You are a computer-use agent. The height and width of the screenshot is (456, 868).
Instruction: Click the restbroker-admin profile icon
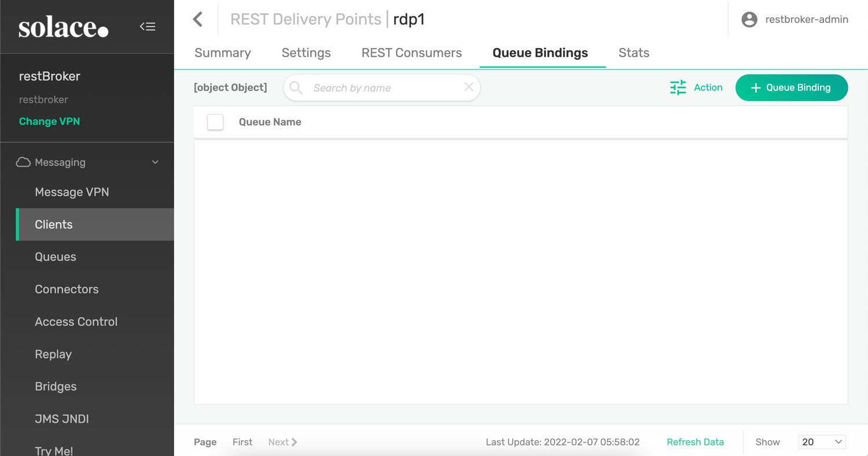click(x=749, y=19)
